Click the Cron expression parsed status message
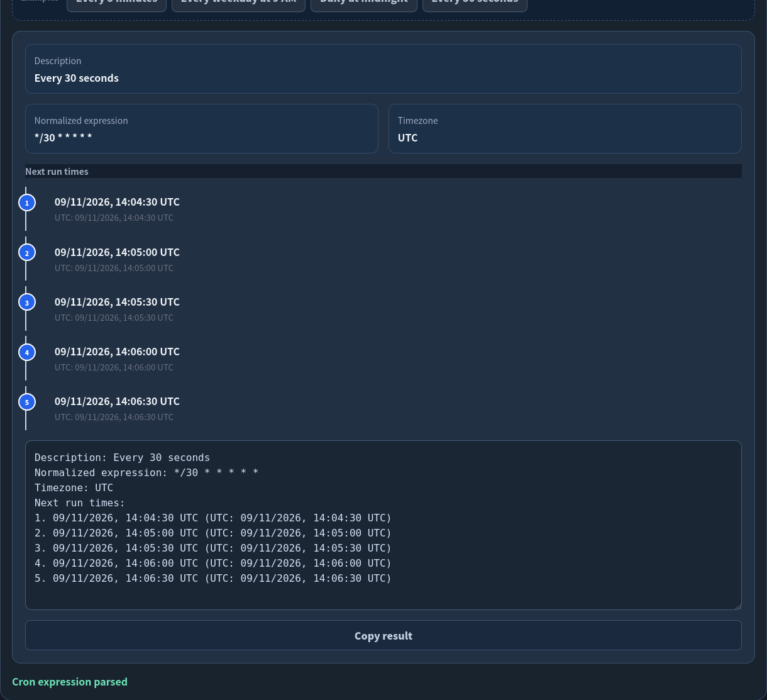 (70, 682)
